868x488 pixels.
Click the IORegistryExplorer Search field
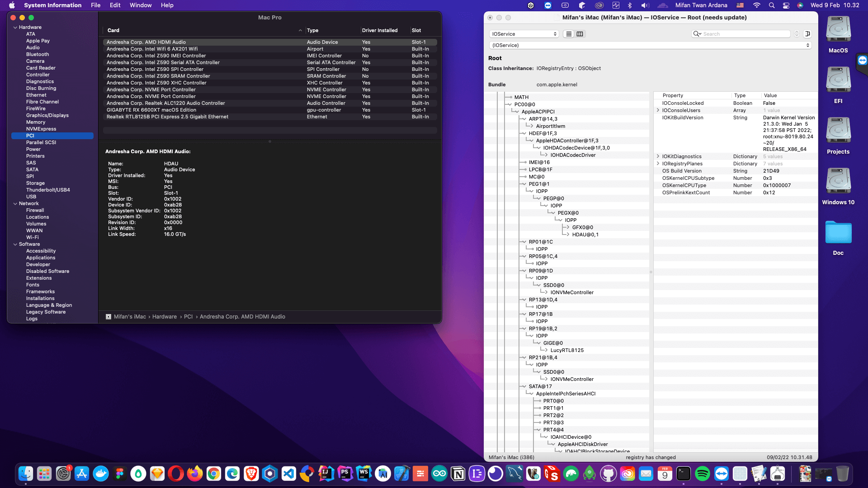coord(741,34)
